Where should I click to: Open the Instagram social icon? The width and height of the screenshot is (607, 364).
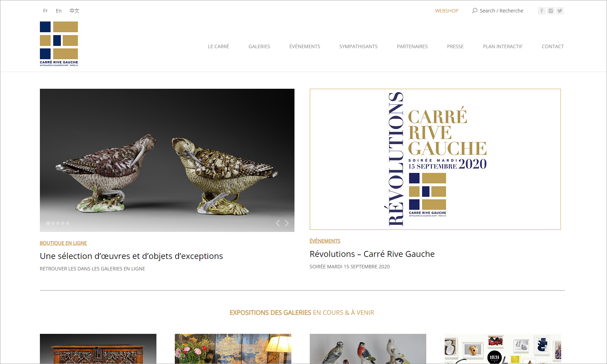[550, 11]
